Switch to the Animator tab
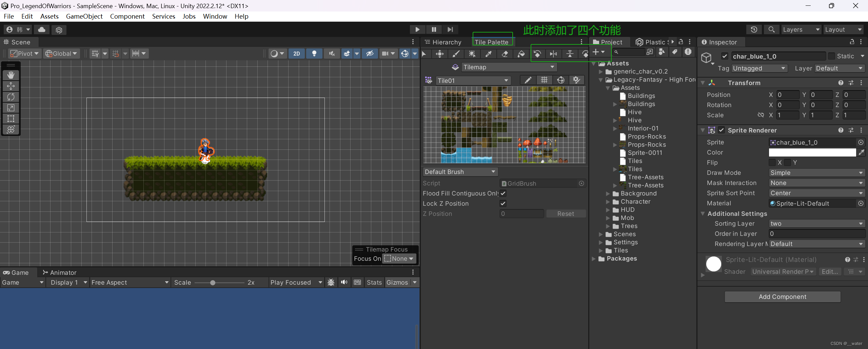868x349 pixels. click(59, 272)
